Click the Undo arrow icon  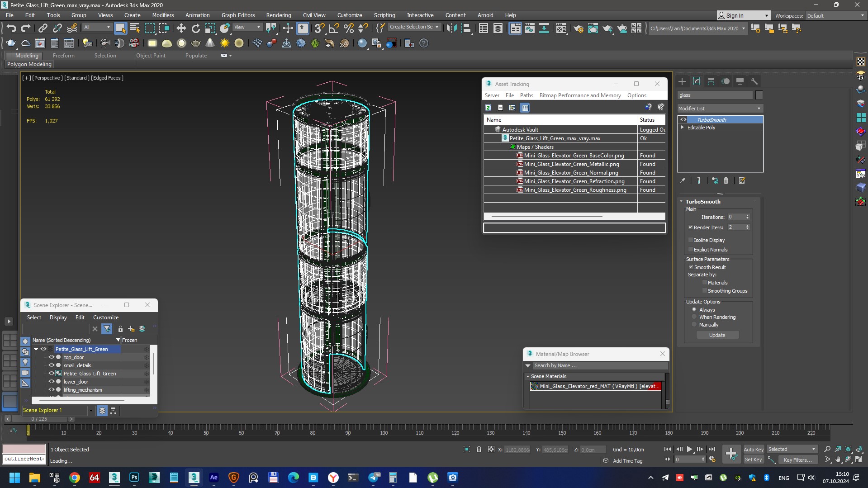click(x=11, y=28)
